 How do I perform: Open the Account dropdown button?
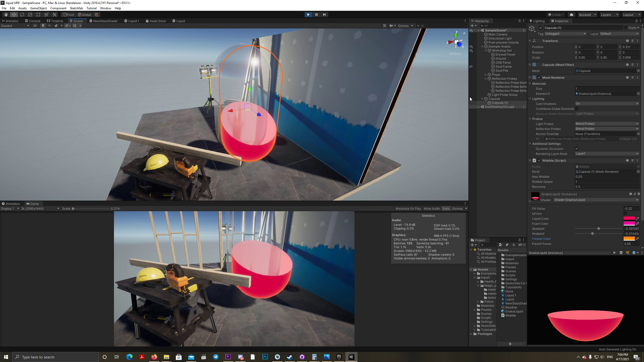click(587, 15)
